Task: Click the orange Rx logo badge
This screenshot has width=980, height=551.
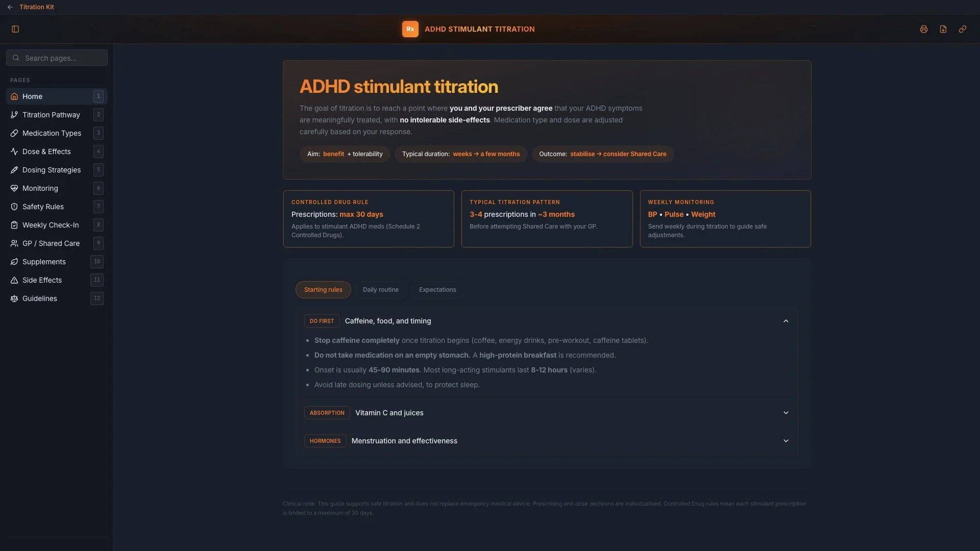Action: pyautogui.click(x=410, y=29)
